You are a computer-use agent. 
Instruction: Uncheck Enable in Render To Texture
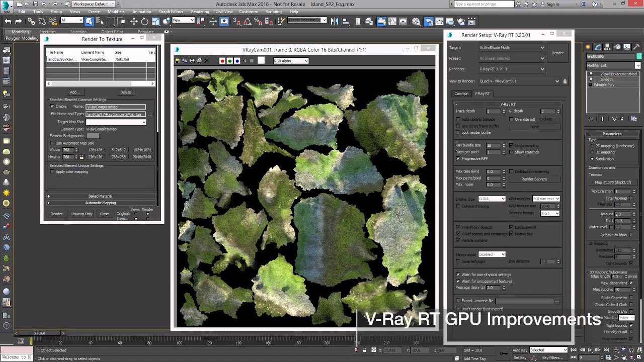point(52,107)
